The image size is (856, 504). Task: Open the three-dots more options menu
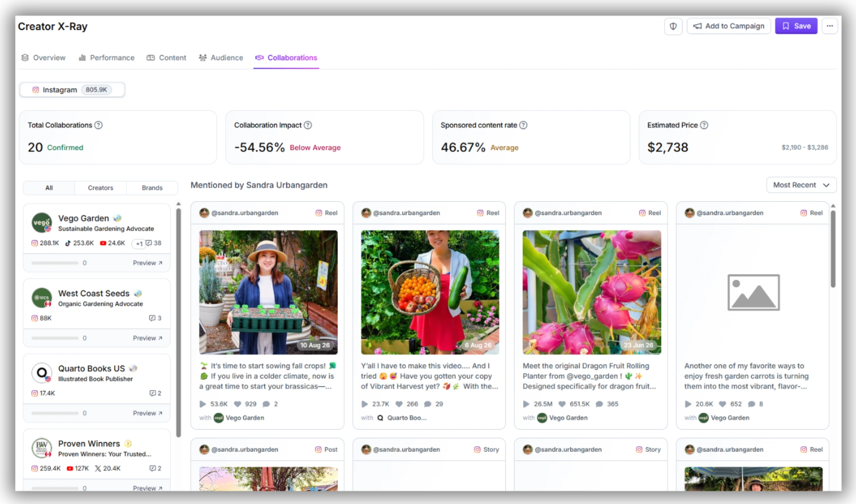click(x=829, y=26)
